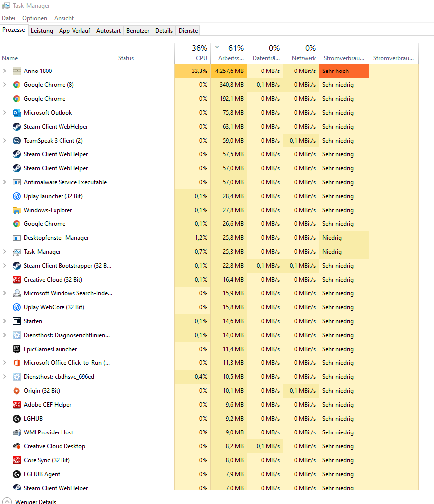Select the EpicGamesLauncher icon
The width and height of the screenshot is (434, 504).
pyautogui.click(x=17, y=349)
